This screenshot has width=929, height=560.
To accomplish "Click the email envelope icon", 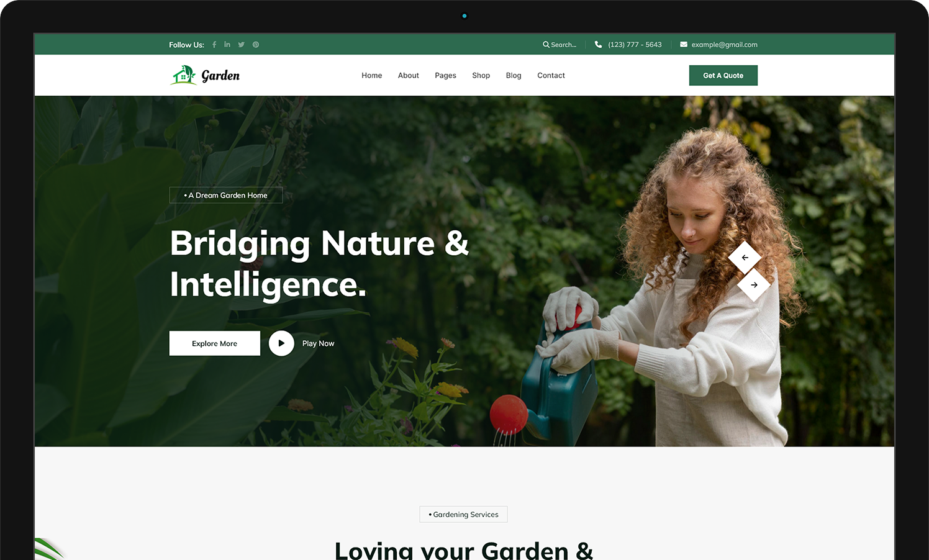I will pos(684,45).
